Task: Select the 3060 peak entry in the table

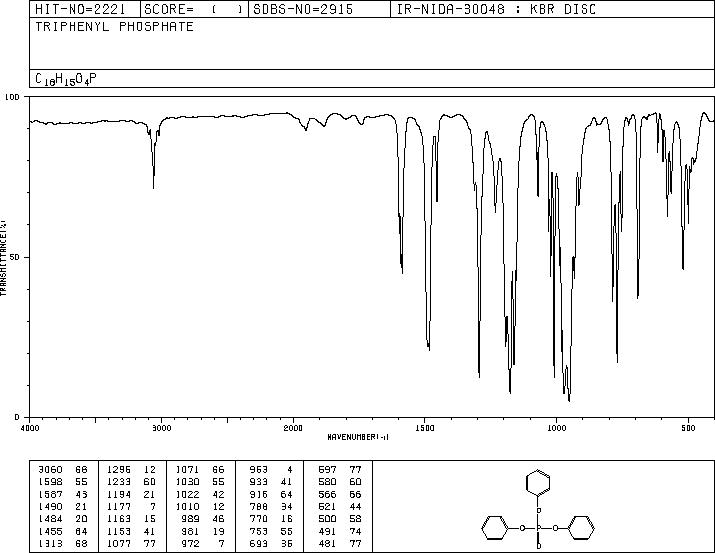Action: [x=63, y=469]
